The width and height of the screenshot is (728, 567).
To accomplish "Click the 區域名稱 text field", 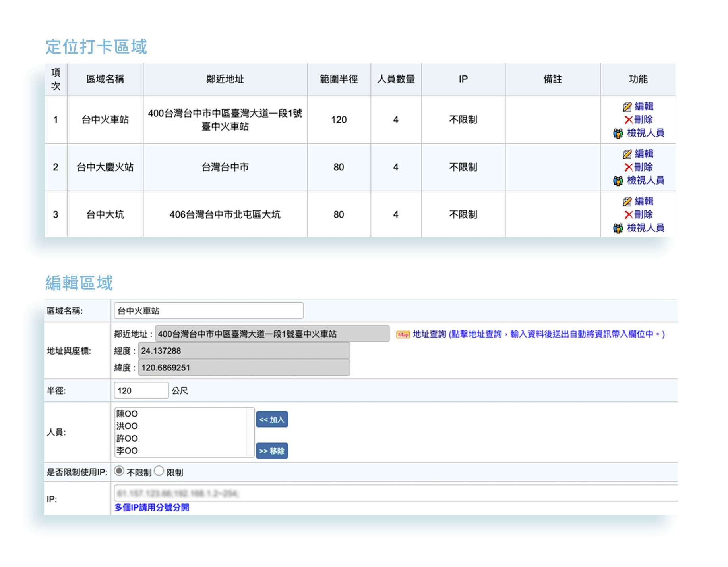I will coord(208,310).
